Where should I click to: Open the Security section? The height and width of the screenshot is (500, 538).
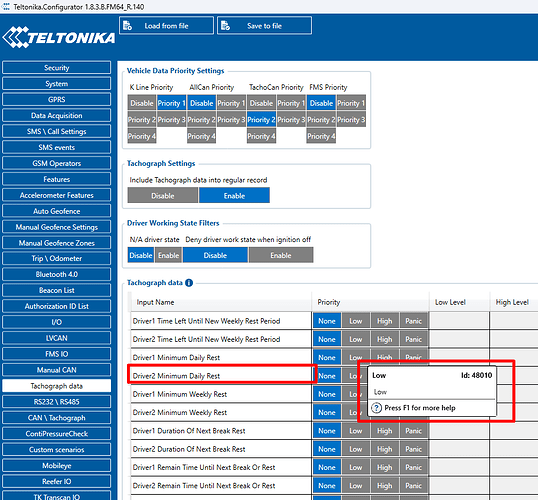(x=57, y=68)
